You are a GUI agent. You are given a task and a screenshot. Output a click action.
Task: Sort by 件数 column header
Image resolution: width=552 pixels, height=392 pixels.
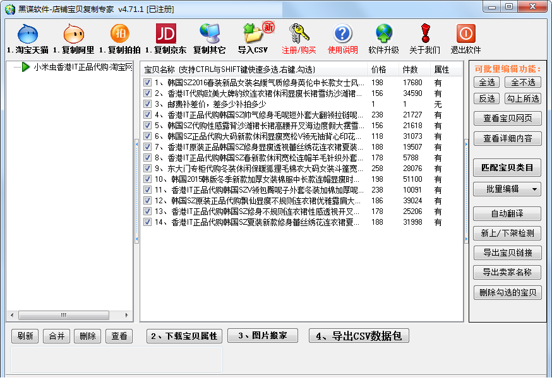[414, 69]
